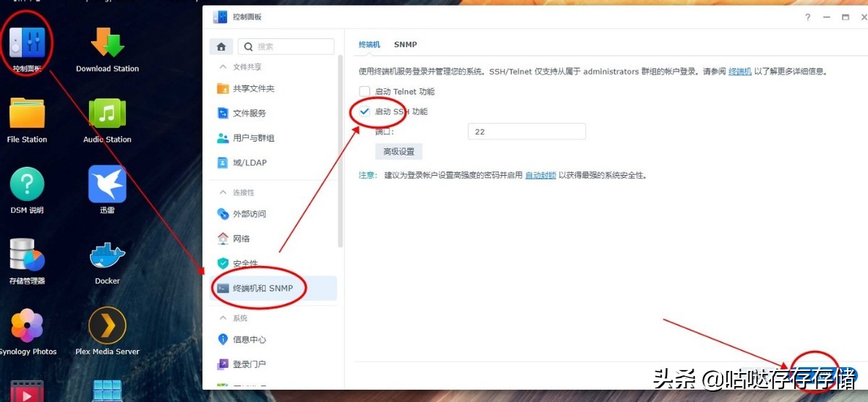The image size is (868, 402).
Task: Select 外部访问 in the sidebar
Action: [273, 214]
